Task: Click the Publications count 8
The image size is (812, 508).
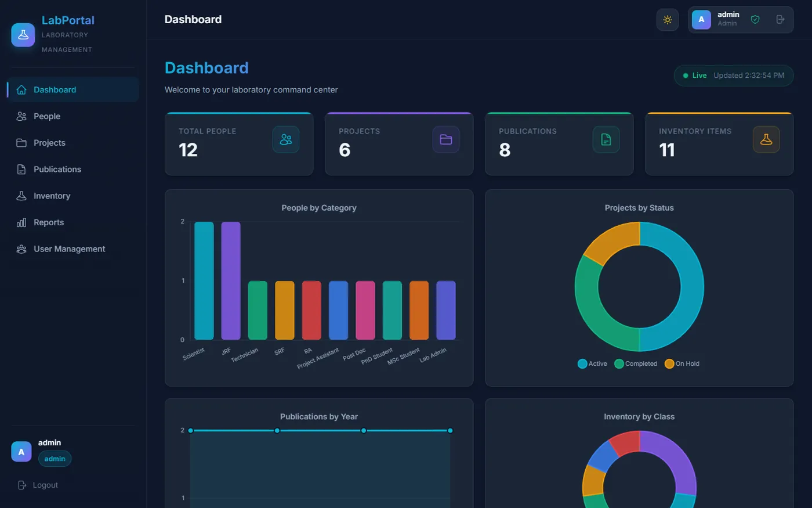Action: 505,150
